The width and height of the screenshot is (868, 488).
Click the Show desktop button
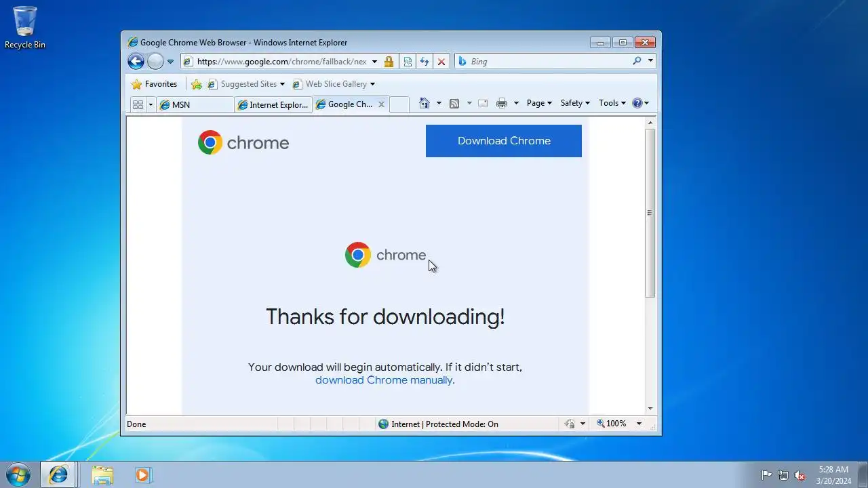coord(863,474)
